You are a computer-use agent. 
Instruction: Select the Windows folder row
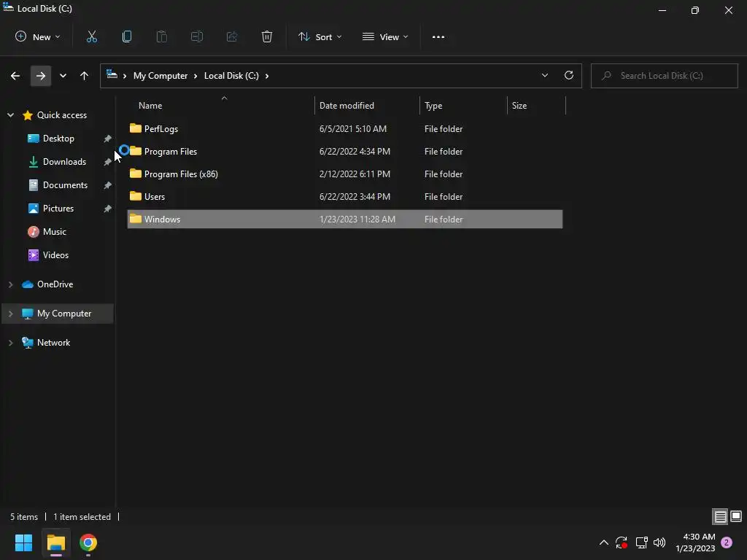[345, 219]
